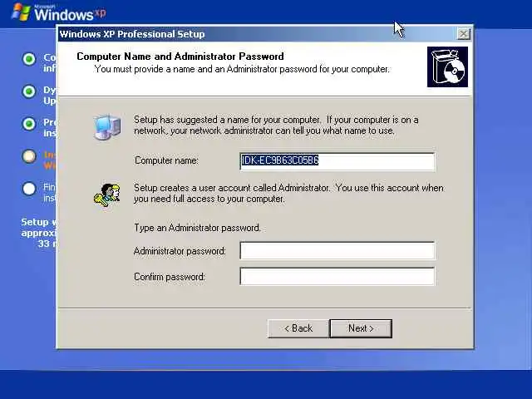
Task: Focus the Computer name field
Action: tap(337, 161)
